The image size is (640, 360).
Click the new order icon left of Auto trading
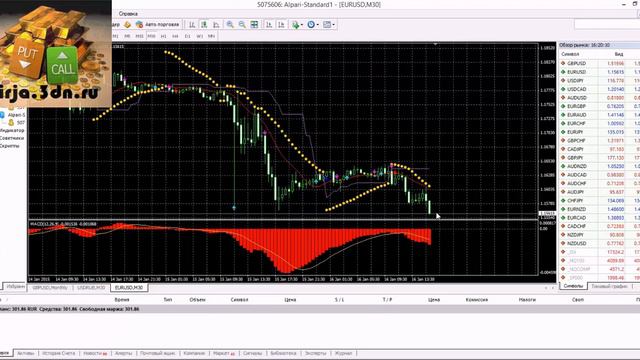pyautogui.click(x=127, y=24)
